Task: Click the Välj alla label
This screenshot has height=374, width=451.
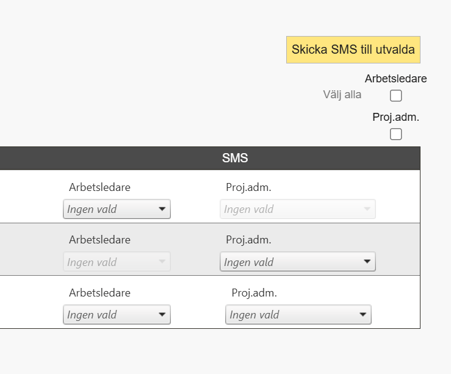Action: pyautogui.click(x=342, y=95)
